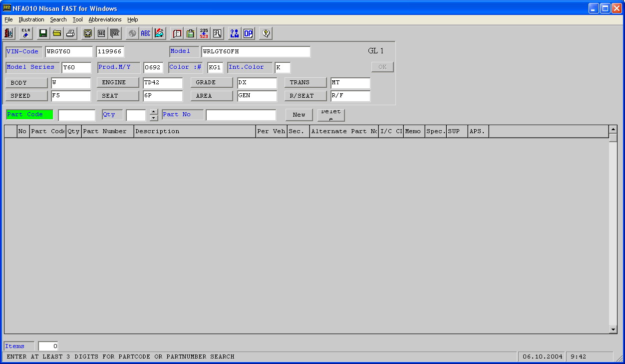
Task: Click the 235/523 number replacement icon
Action: (204, 33)
